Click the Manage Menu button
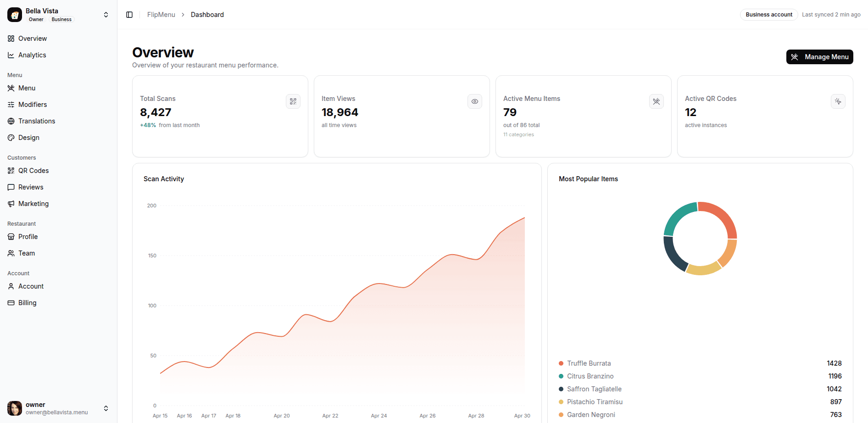 pyautogui.click(x=819, y=57)
